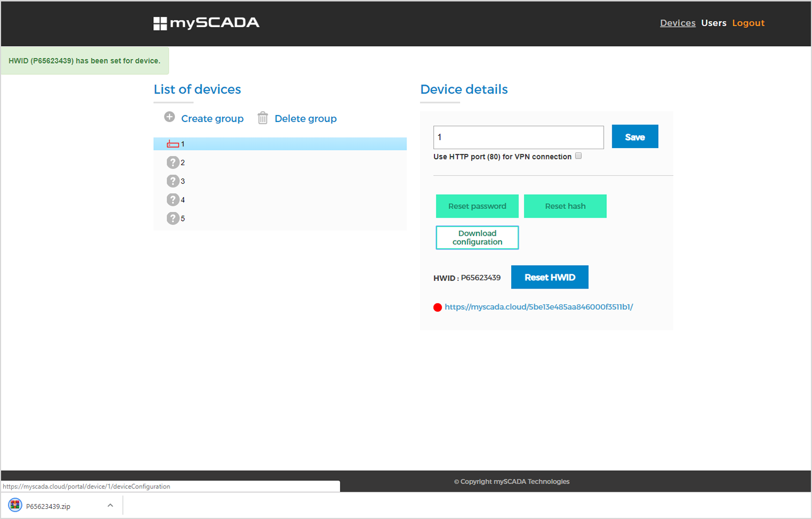Click the HWID : P65623439 label
This screenshot has width=812, height=519.
point(467,278)
